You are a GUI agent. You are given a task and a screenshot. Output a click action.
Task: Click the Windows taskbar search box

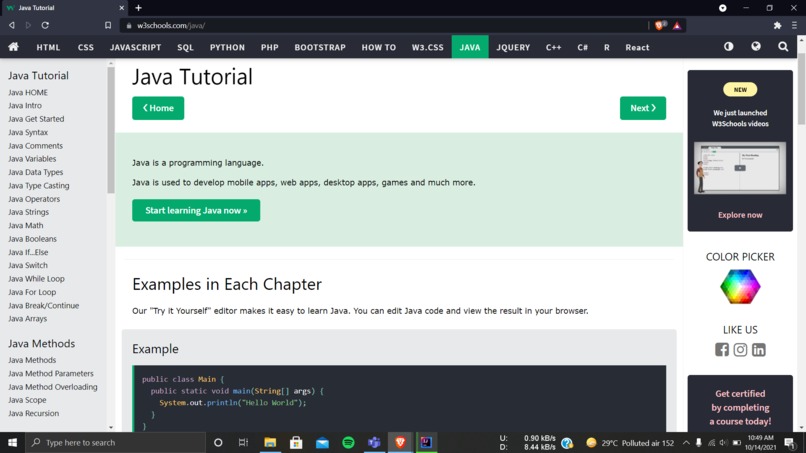[x=115, y=442]
